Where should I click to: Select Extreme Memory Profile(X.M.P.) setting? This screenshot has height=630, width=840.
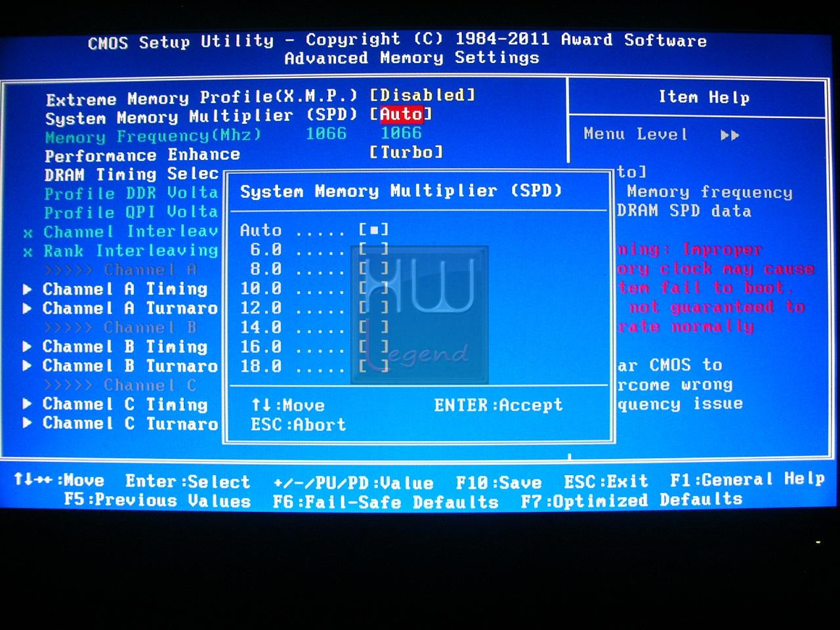[x=201, y=98]
